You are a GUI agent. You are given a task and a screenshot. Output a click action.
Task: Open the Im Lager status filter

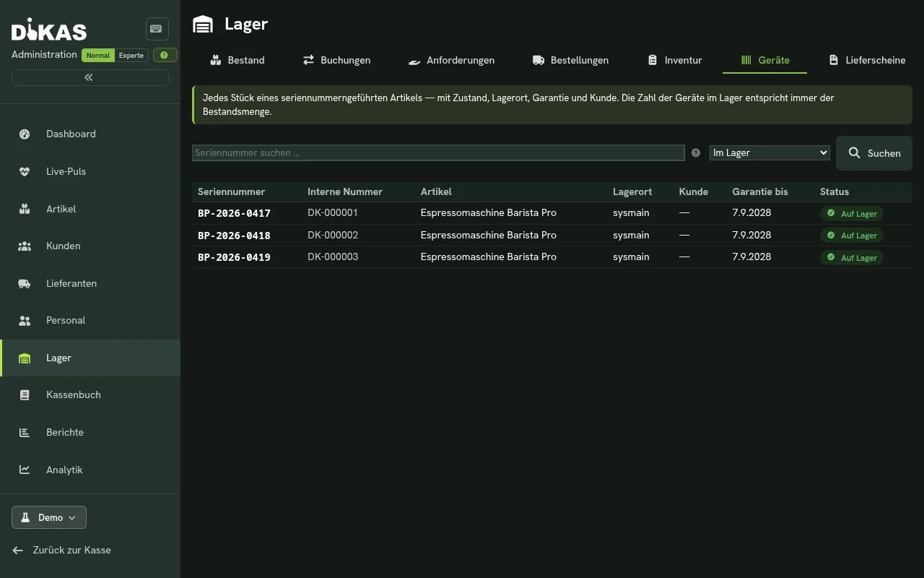[770, 152]
